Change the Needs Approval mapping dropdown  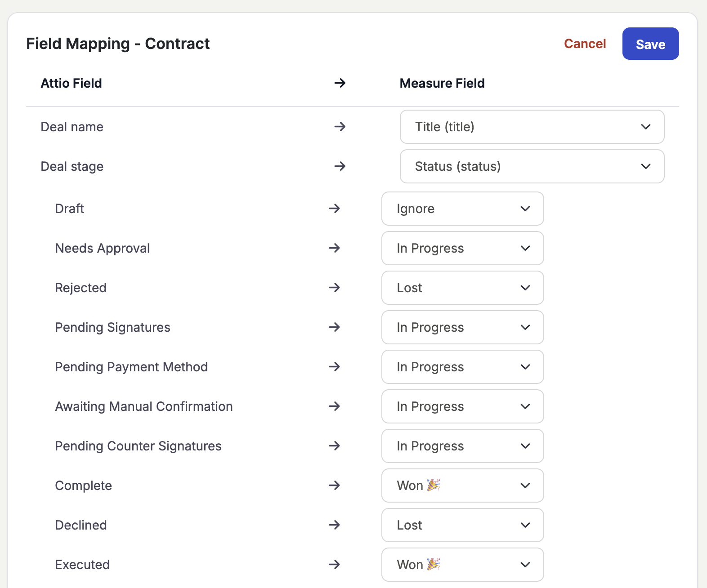(462, 248)
